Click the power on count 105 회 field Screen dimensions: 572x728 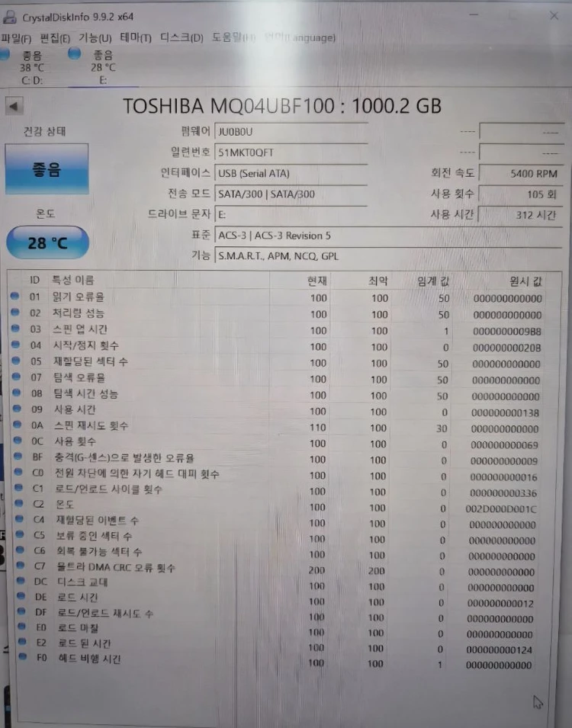(x=520, y=194)
